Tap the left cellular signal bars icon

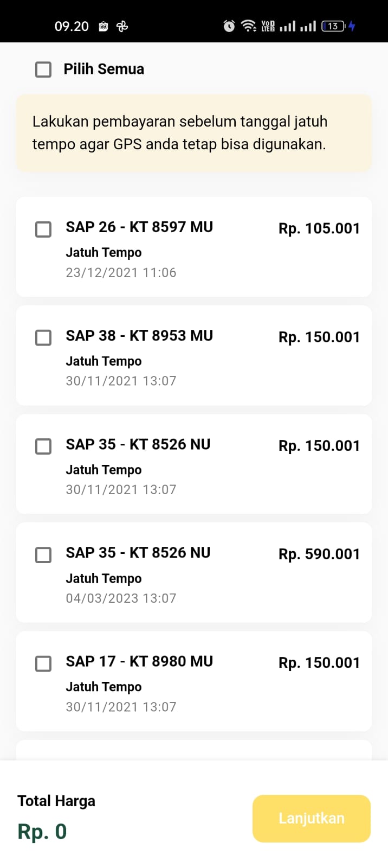click(288, 26)
